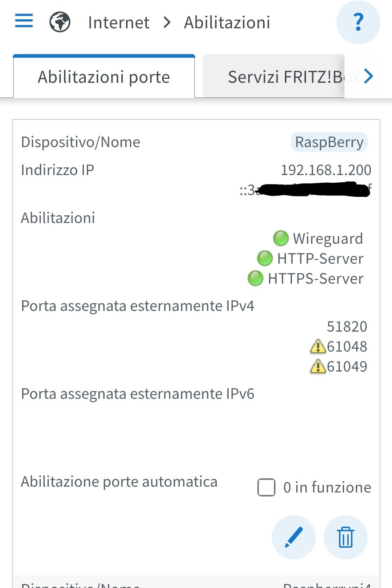Screen dimensions: 392x588
Task: Click the green status dot for HTTP-Server
Action: point(265,258)
